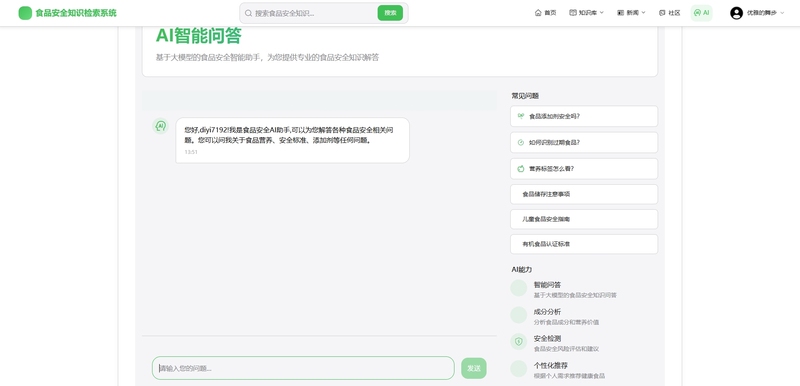
Task: Click the 个性化推荐 capability label
Action: click(x=551, y=365)
